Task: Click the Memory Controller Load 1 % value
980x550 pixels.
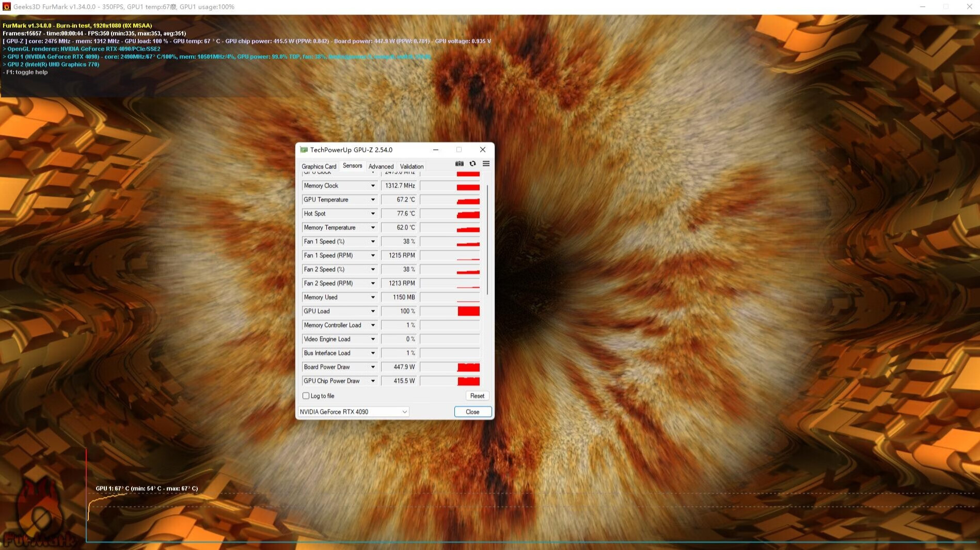Action: pyautogui.click(x=399, y=325)
